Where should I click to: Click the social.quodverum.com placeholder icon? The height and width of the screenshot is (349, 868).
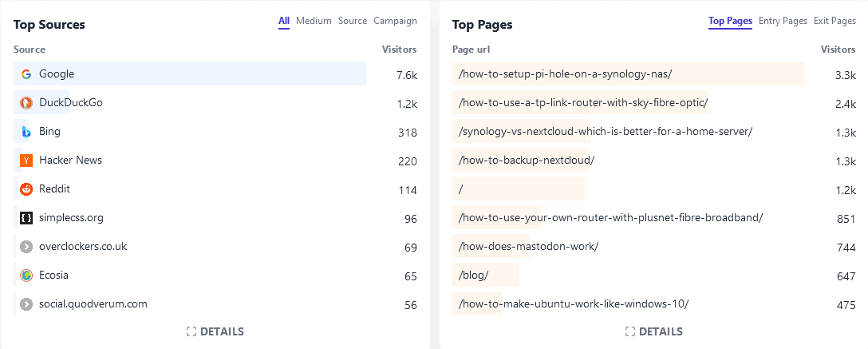point(26,304)
